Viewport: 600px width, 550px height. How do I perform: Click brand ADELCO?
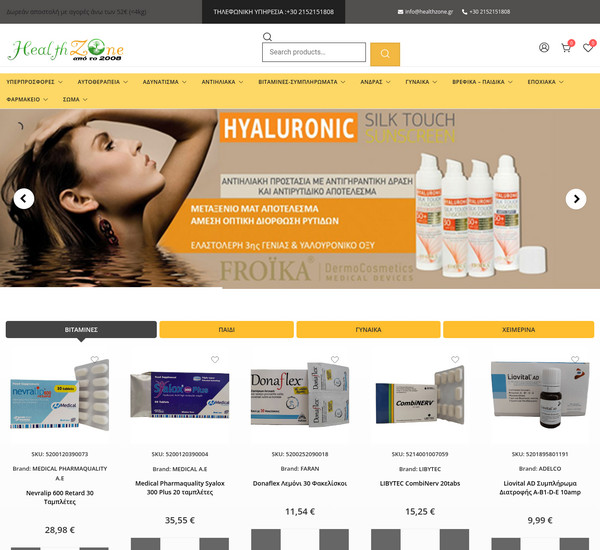pyautogui.click(x=550, y=469)
